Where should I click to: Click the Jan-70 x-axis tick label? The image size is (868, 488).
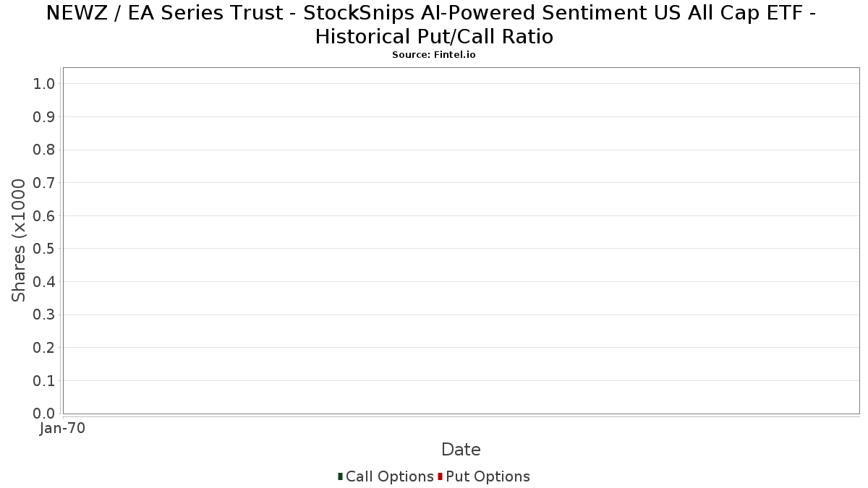(62, 429)
